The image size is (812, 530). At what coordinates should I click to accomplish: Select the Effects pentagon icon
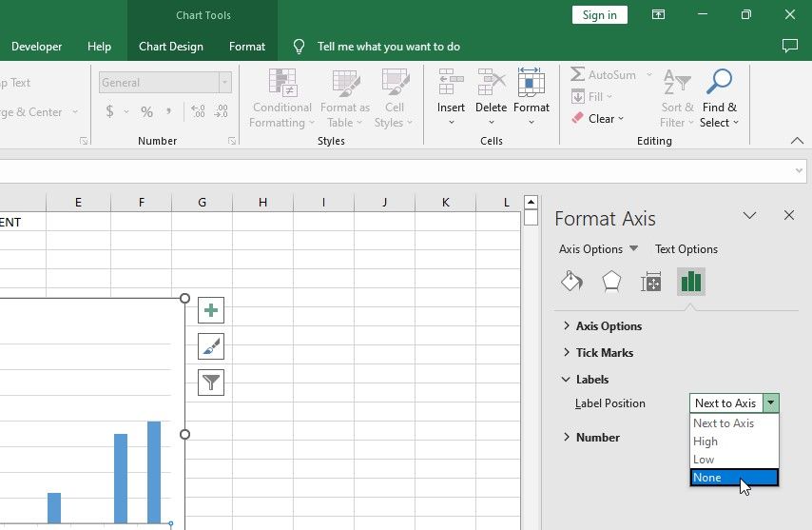(x=611, y=282)
